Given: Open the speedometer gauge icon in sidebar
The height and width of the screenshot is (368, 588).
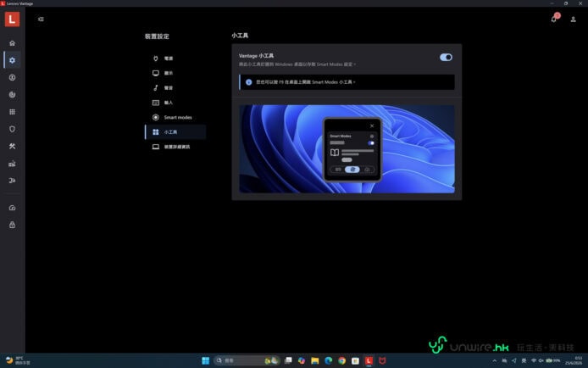Looking at the screenshot, I should [x=12, y=208].
